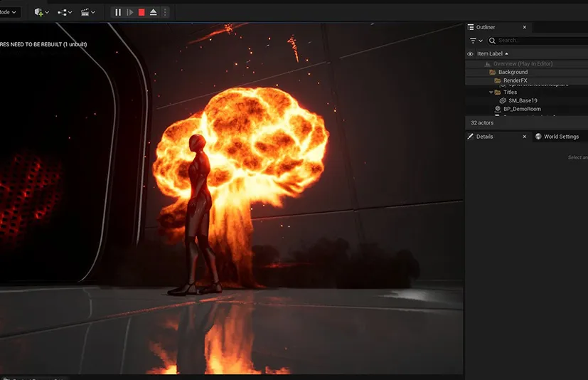
Task: Open the Blueprints toolbar dropdown
Action: point(65,12)
